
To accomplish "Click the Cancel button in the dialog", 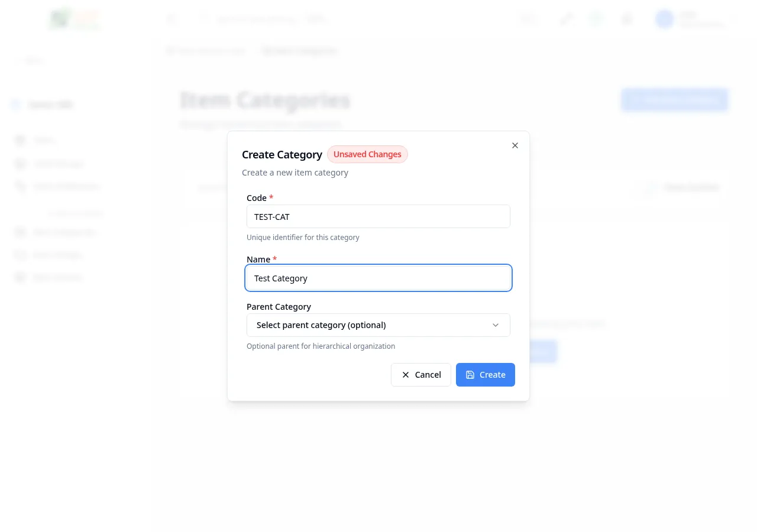I will point(421,375).
